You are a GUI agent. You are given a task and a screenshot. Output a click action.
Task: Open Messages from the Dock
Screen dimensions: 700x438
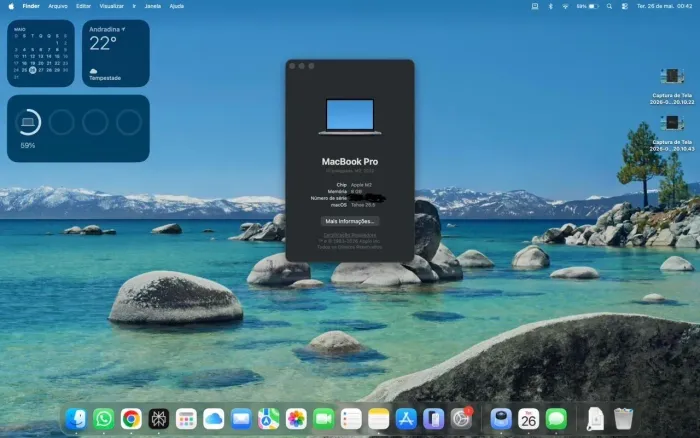(x=556, y=419)
